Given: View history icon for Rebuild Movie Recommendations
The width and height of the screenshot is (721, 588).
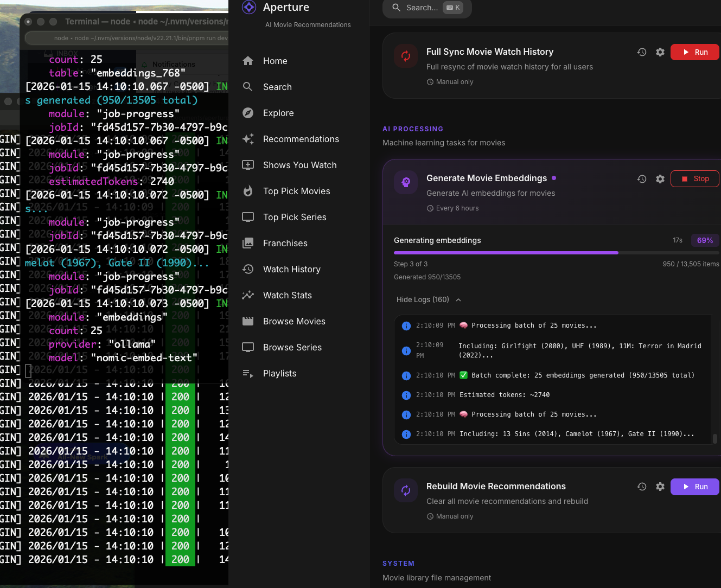Looking at the screenshot, I should click(x=642, y=487).
